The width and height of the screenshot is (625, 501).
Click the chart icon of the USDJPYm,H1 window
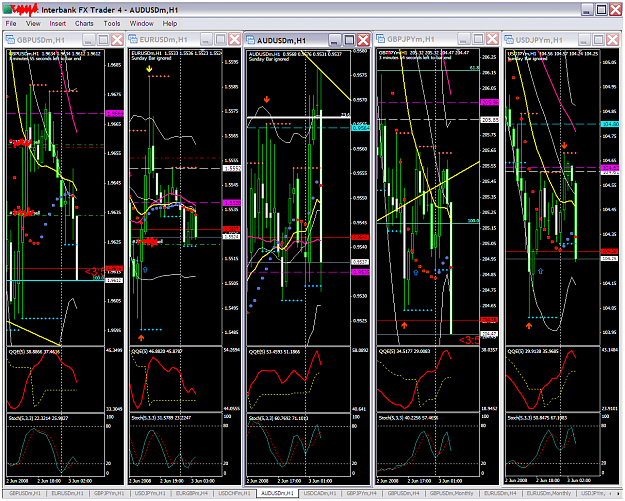tap(509, 40)
